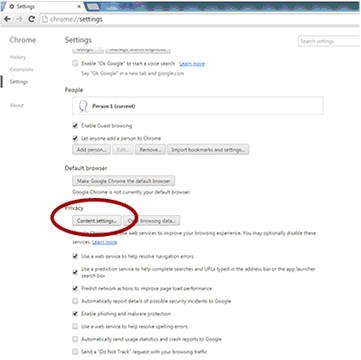Click the Add person... button
The image size is (361, 360).
[91, 150]
